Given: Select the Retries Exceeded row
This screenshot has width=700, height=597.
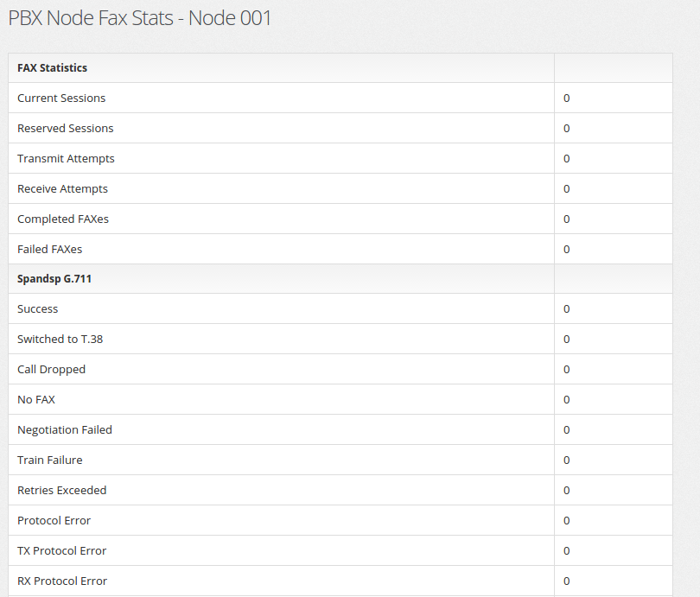Looking at the screenshot, I should [x=340, y=491].
